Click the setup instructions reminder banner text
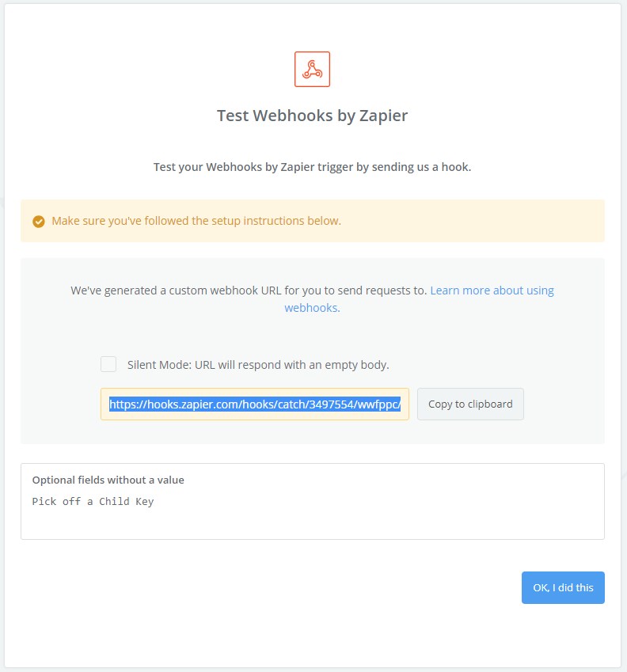 tap(196, 221)
